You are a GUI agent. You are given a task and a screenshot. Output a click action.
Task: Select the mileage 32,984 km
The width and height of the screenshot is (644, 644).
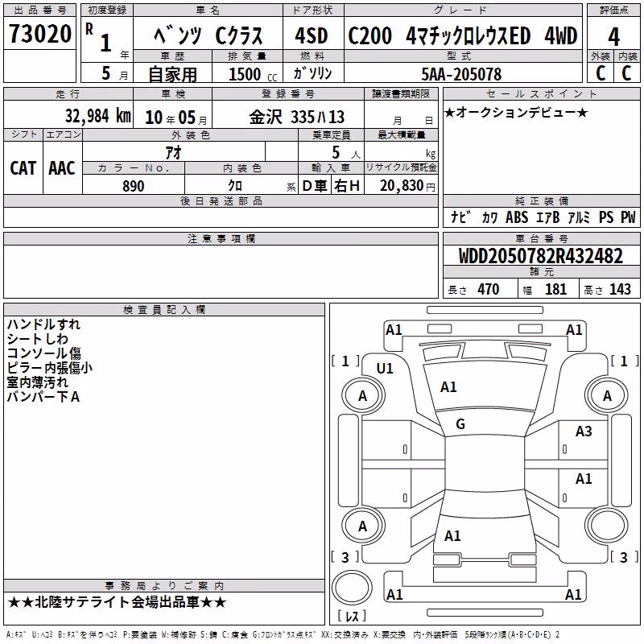[98, 116]
